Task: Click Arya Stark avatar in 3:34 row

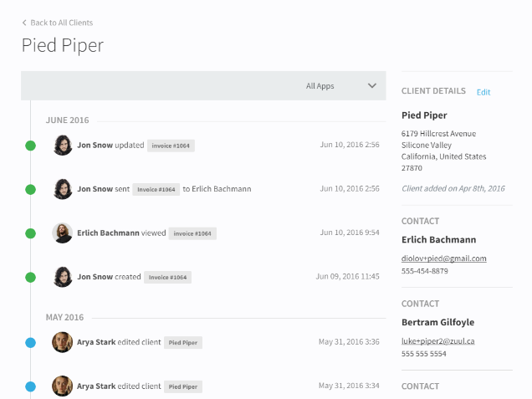Action: (x=63, y=386)
